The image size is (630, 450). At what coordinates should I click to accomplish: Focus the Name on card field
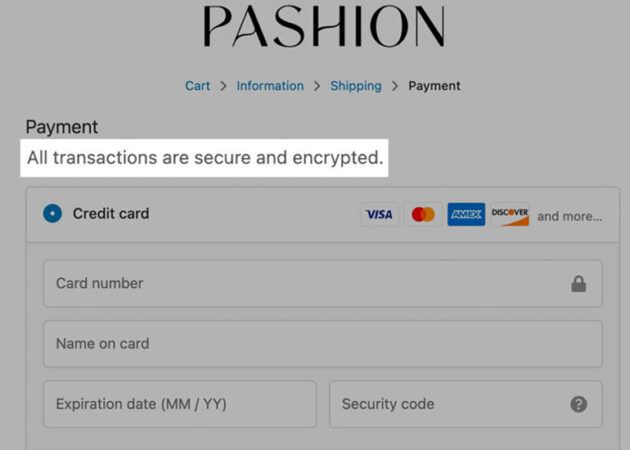point(323,344)
